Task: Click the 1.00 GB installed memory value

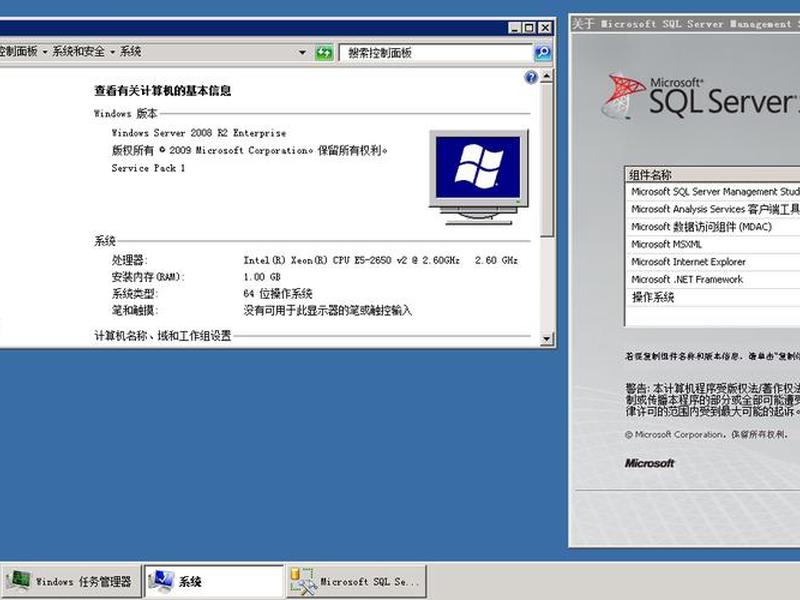Action: pos(262,277)
